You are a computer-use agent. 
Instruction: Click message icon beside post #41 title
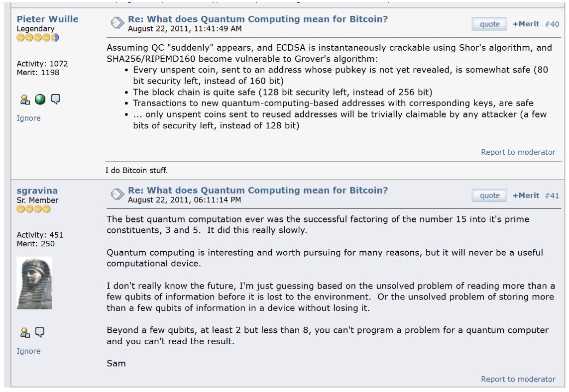pos(117,194)
